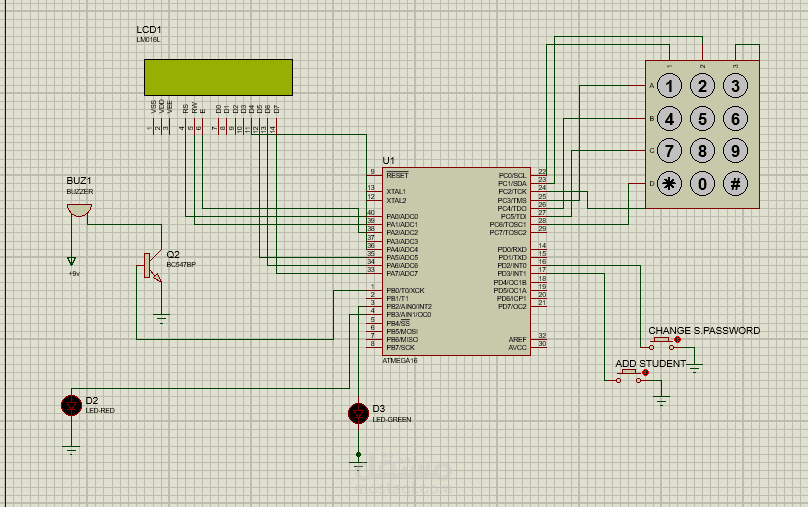Select the green LED D3 component
This screenshot has width=808, height=507.
pyautogui.click(x=358, y=413)
